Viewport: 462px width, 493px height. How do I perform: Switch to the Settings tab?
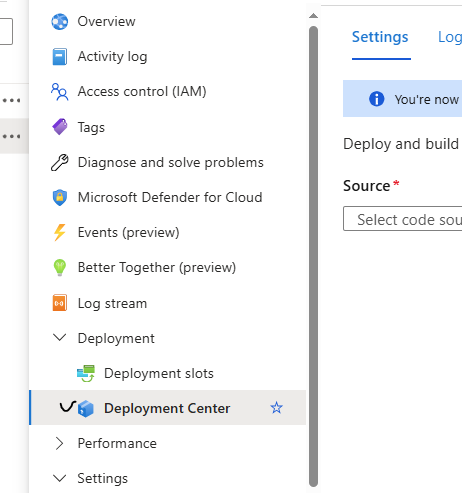pyautogui.click(x=380, y=37)
